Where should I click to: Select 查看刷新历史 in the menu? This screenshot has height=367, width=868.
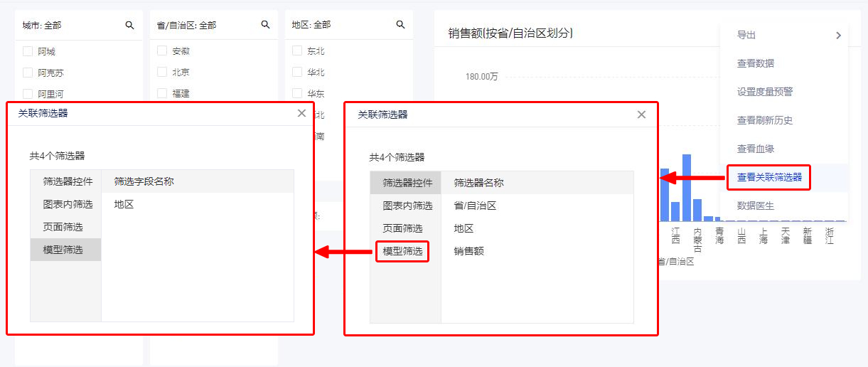[764, 120]
